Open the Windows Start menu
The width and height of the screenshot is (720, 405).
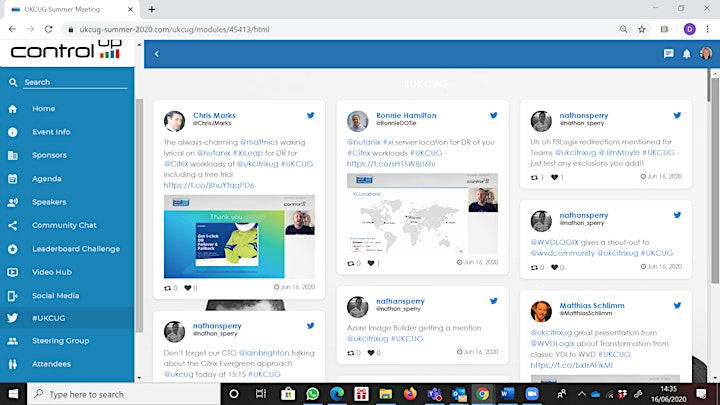[13, 394]
